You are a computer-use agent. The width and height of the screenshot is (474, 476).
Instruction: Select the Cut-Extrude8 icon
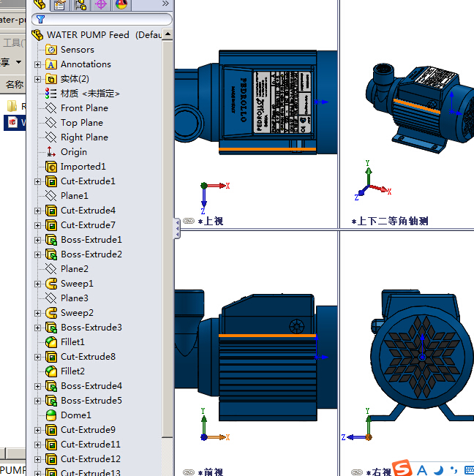[x=50, y=357]
